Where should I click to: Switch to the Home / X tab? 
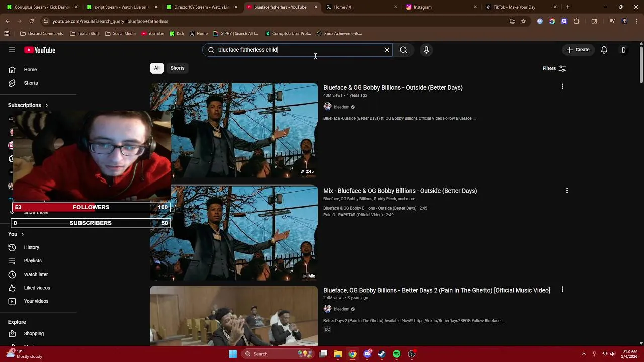(x=361, y=7)
